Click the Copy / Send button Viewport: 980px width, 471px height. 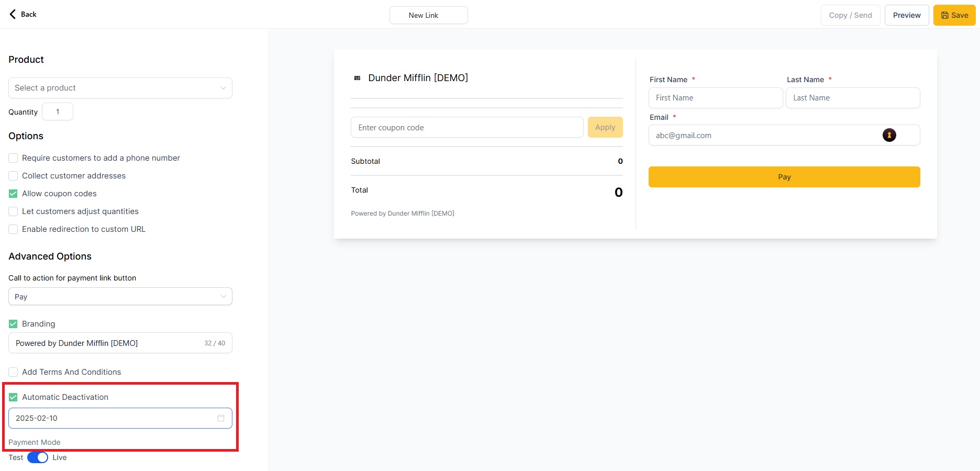click(x=851, y=15)
